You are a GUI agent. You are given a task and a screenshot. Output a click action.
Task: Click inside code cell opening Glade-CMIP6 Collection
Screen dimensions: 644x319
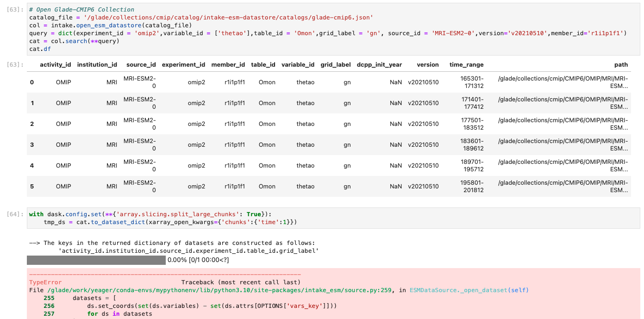point(333,29)
